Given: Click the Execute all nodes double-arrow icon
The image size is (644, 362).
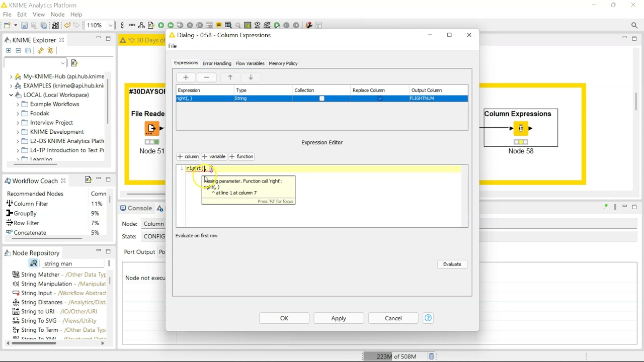Looking at the screenshot, I should [171, 25].
